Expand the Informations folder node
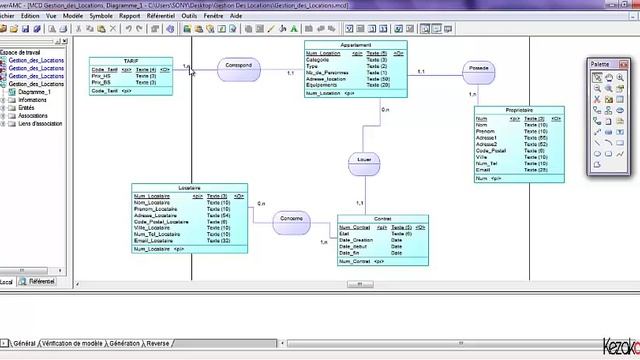 3,100
